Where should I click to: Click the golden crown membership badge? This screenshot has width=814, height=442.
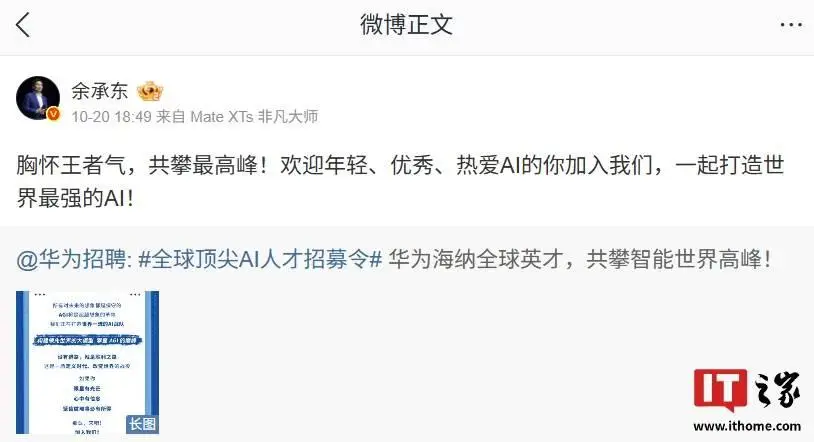pyautogui.click(x=150, y=91)
